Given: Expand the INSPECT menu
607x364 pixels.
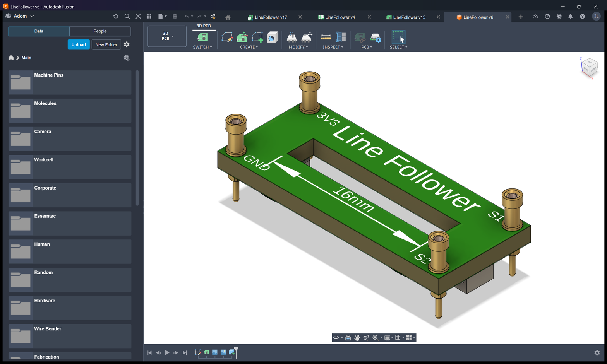Looking at the screenshot, I should (333, 47).
